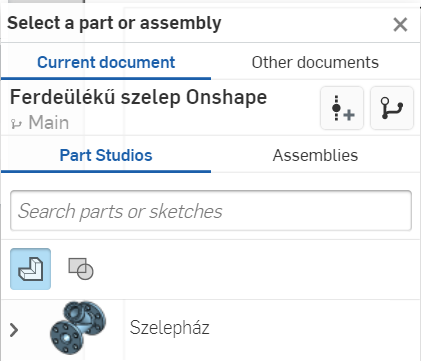
Task: Click the Select a part or assembly header
Action: coord(114,23)
